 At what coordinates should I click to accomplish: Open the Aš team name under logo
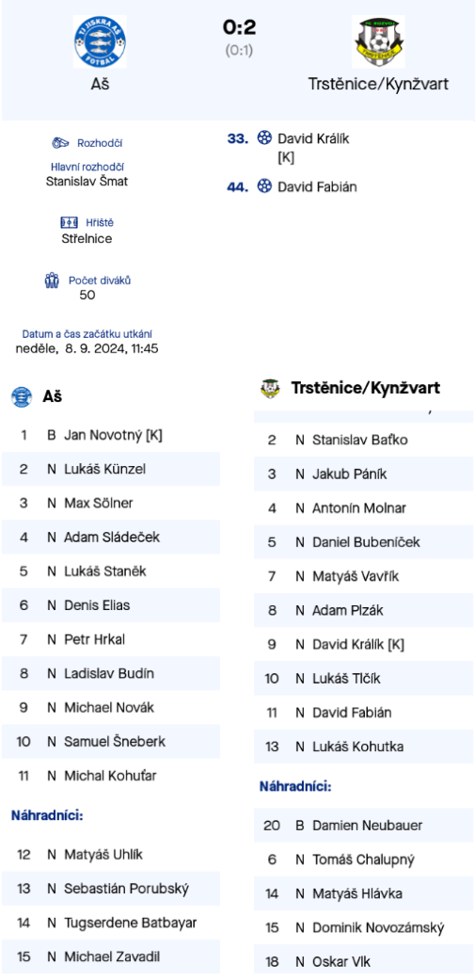point(100,85)
